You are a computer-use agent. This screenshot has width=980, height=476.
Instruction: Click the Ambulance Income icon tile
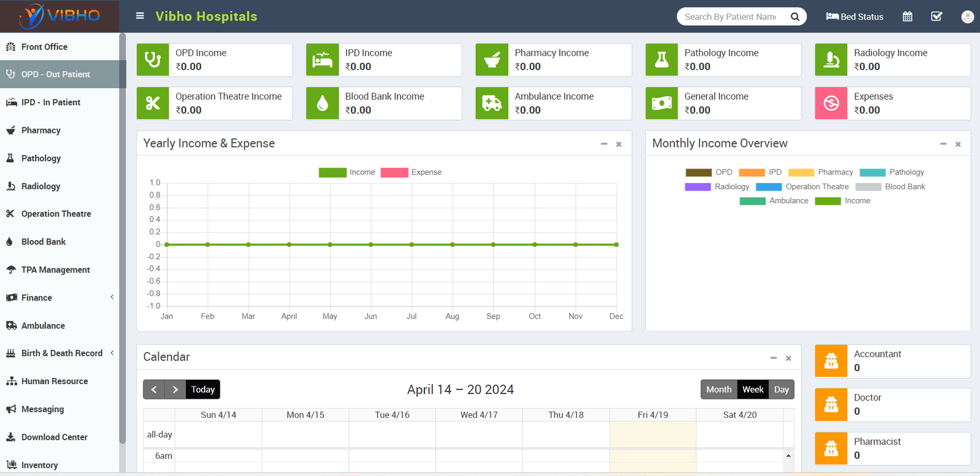(492, 104)
